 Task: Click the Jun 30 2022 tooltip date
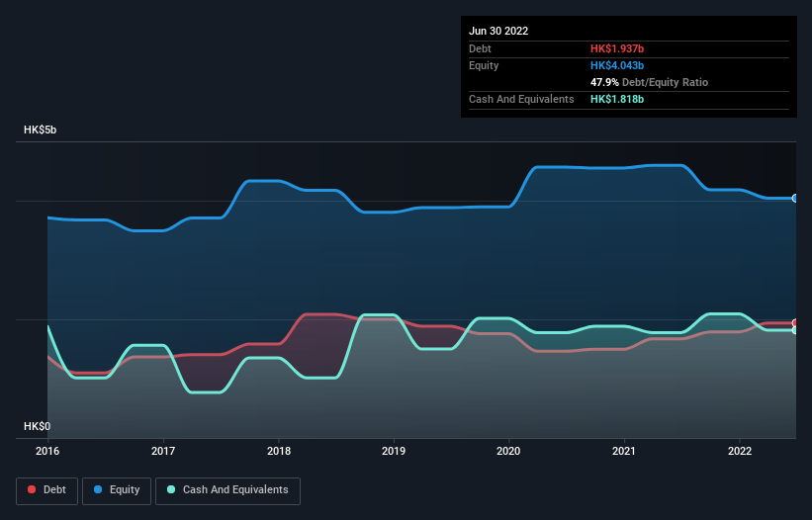[x=498, y=31]
